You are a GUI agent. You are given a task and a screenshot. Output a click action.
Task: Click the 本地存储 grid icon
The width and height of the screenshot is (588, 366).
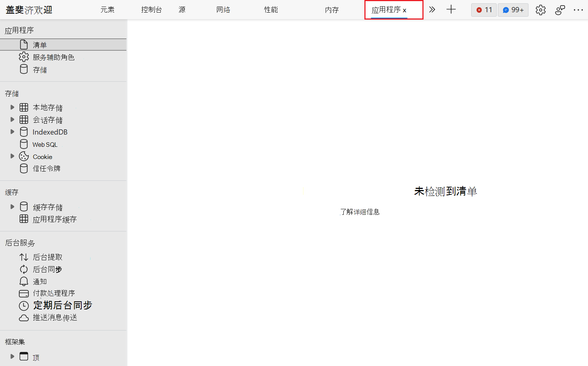pyautogui.click(x=24, y=107)
